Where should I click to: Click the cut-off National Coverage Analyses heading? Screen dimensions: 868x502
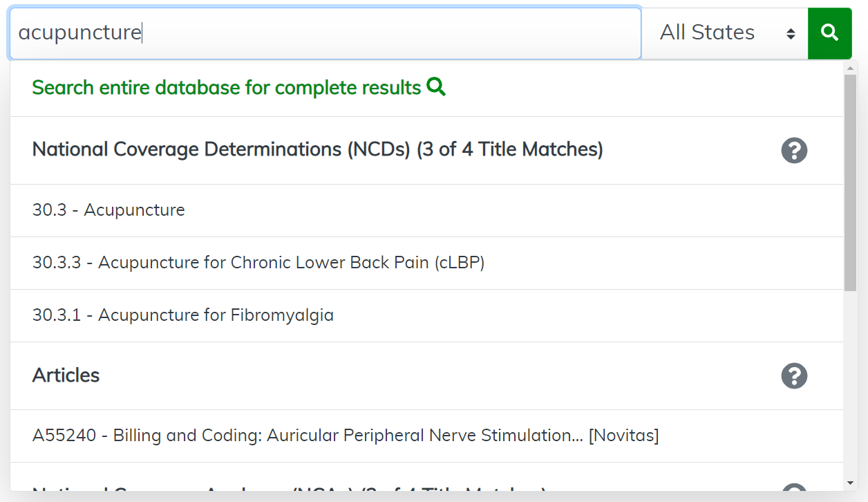289,488
